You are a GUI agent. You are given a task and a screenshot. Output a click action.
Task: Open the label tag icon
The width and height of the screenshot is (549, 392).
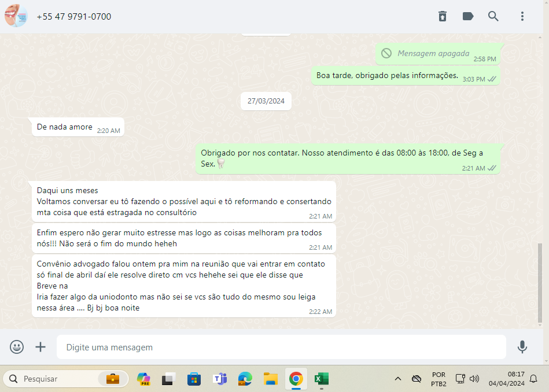(x=468, y=16)
